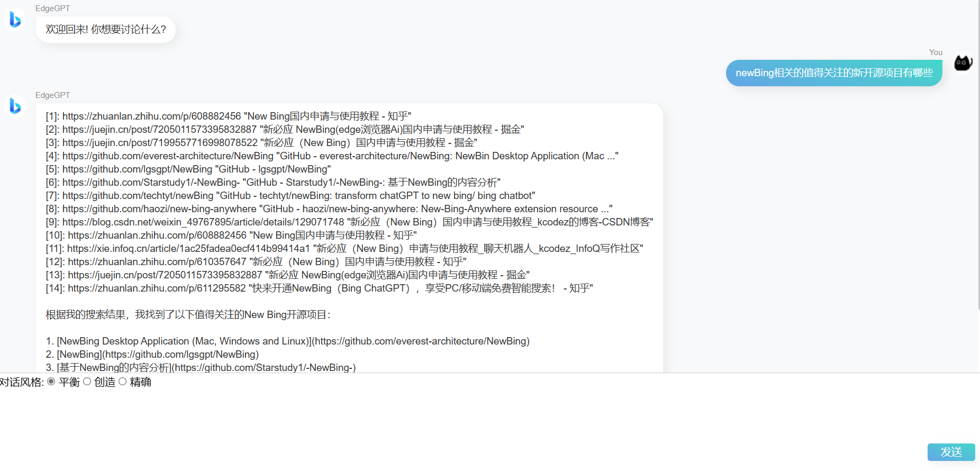Screen dimensions: 980x471
Task: Click reference [13] juejin NewBing(edge浏览器Ai) line
Action: [287, 275]
